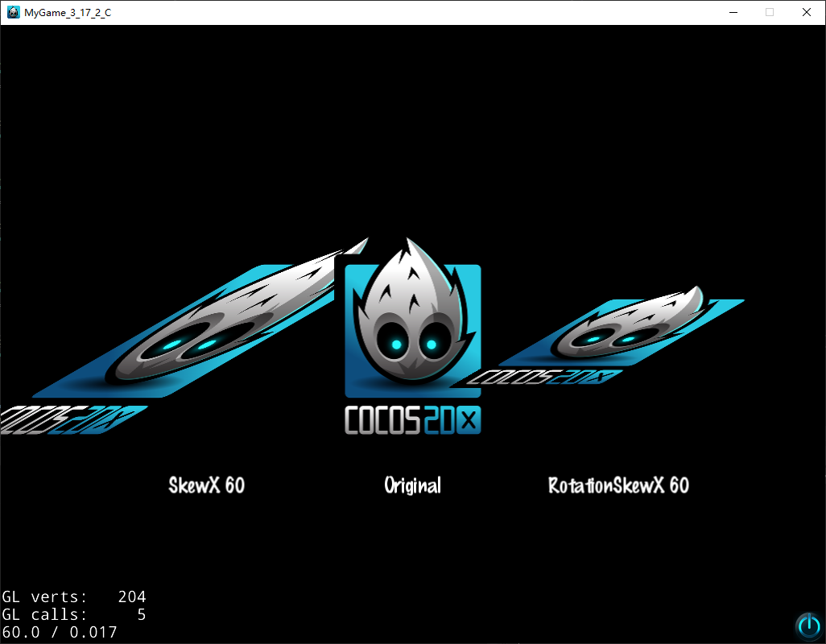Minimize the MyGame window

(733, 12)
